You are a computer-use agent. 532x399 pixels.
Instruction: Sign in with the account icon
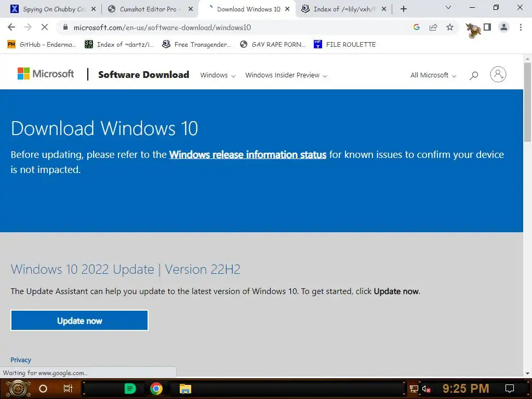pos(498,74)
